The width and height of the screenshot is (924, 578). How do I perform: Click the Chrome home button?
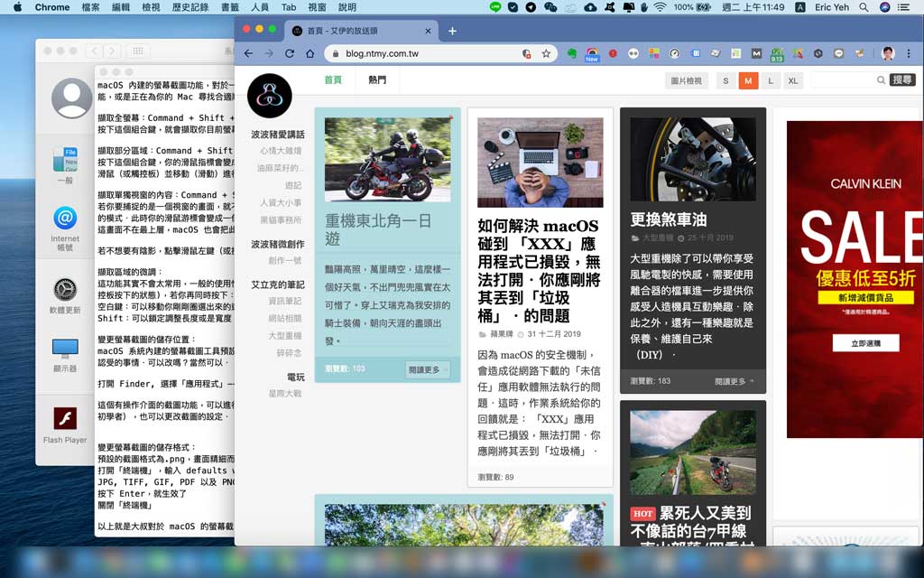pyautogui.click(x=310, y=53)
